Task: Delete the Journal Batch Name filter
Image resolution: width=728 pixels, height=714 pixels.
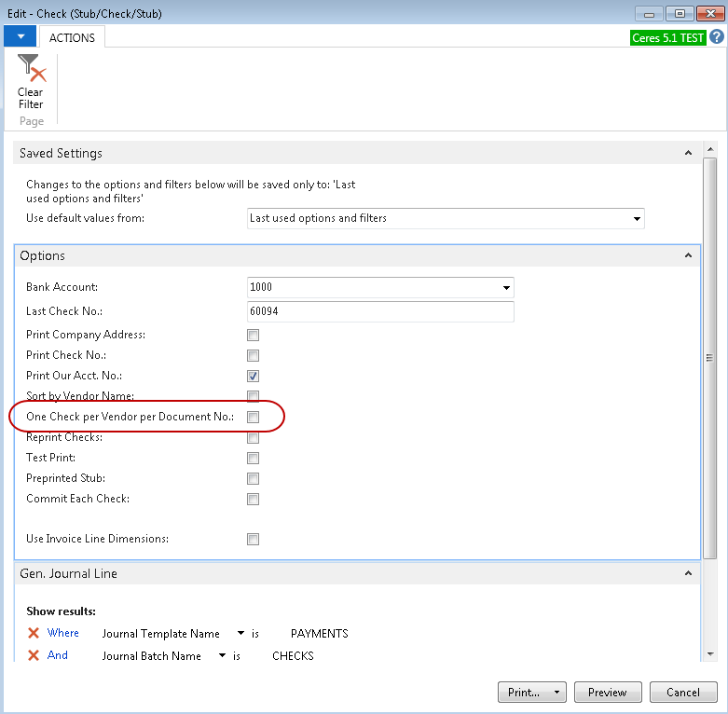Action: tap(34, 656)
